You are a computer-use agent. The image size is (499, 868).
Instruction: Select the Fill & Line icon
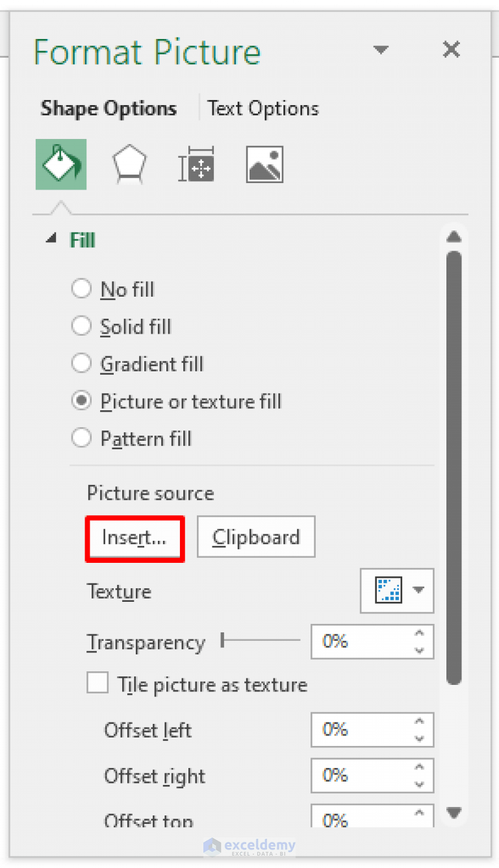60,164
